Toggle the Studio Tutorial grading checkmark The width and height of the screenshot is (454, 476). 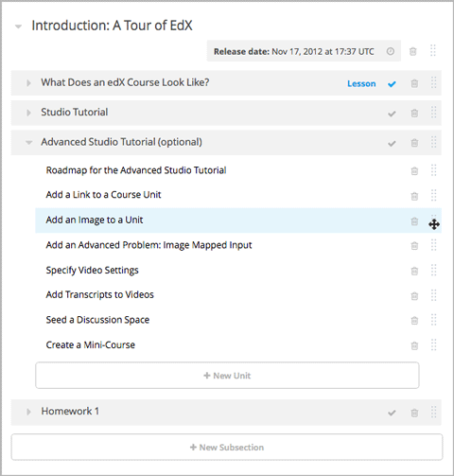click(x=392, y=114)
